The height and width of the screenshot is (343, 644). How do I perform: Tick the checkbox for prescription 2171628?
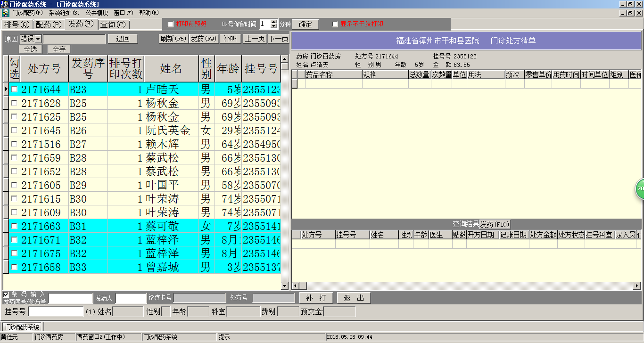(x=15, y=103)
